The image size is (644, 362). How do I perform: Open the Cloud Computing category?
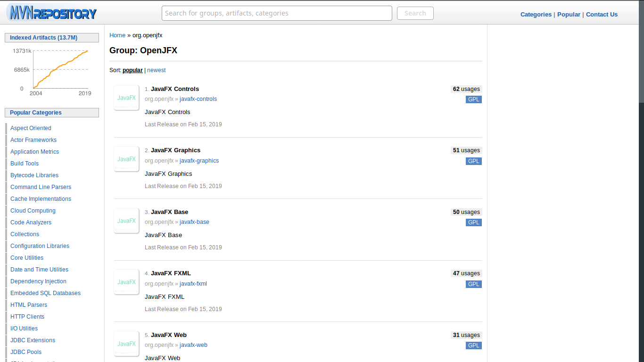[x=33, y=211]
